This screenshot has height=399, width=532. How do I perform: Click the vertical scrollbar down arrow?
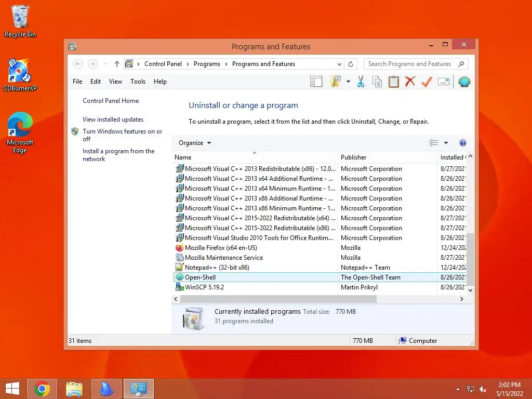pyautogui.click(x=470, y=290)
